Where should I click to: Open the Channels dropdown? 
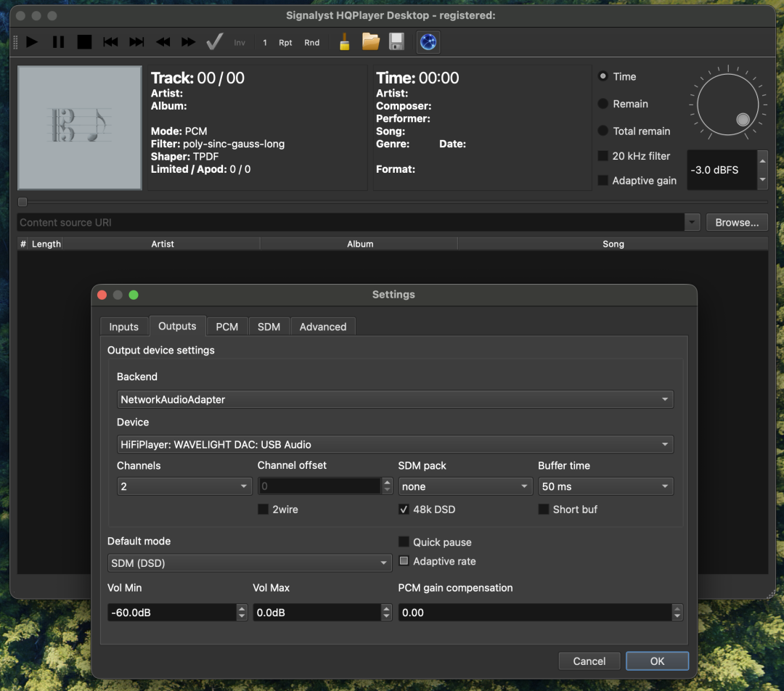coord(184,486)
